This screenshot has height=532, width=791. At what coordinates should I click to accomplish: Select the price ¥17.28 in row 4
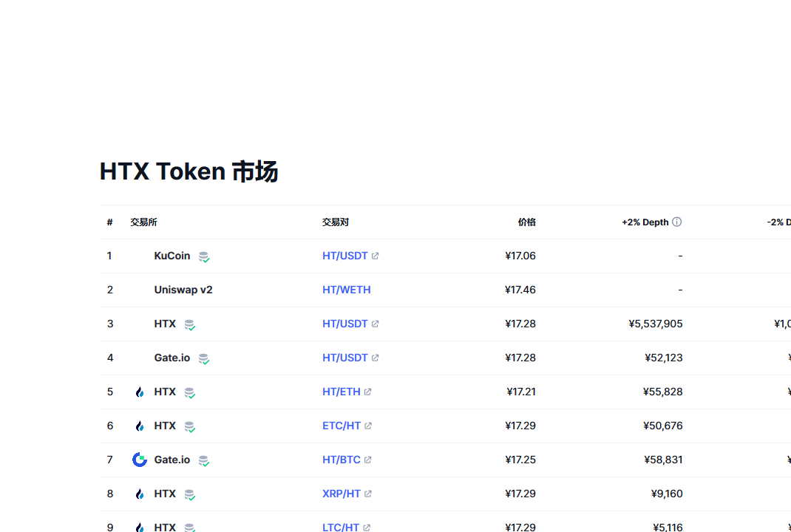[520, 358]
